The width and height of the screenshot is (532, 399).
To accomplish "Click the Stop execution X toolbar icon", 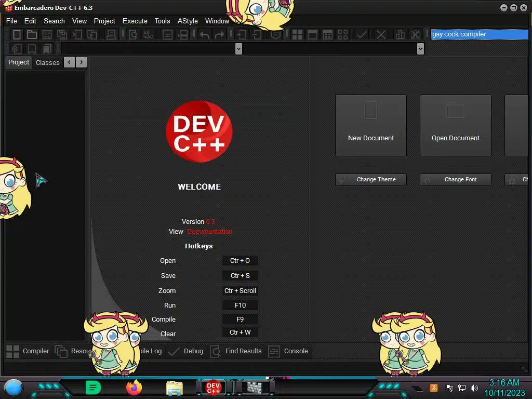I will pos(381,35).
